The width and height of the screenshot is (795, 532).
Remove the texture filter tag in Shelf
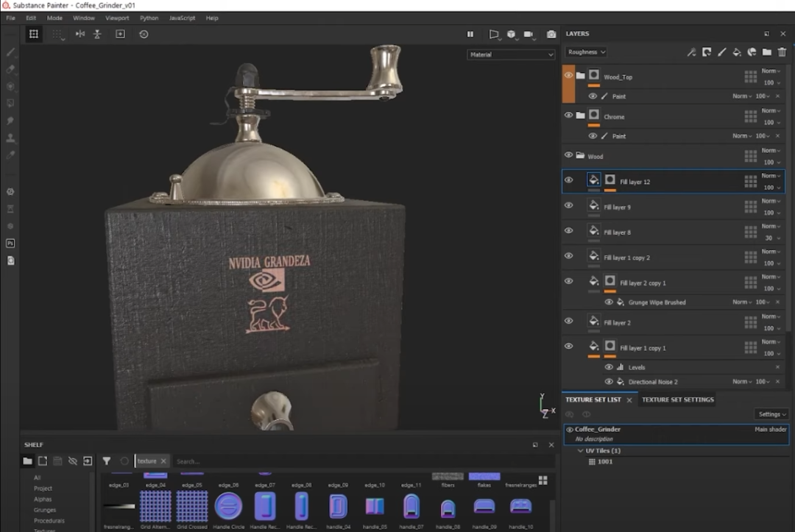[x=163, y=461]
